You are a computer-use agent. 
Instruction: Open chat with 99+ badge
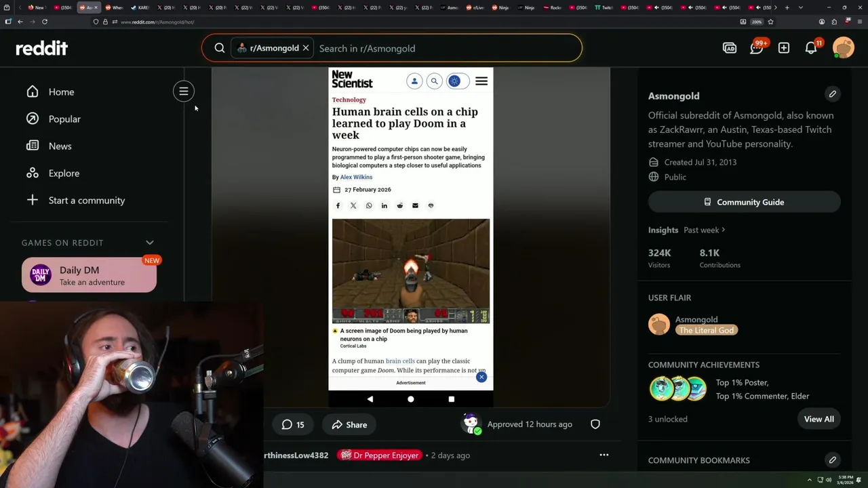pyautogui.click(x=757, y=47)
